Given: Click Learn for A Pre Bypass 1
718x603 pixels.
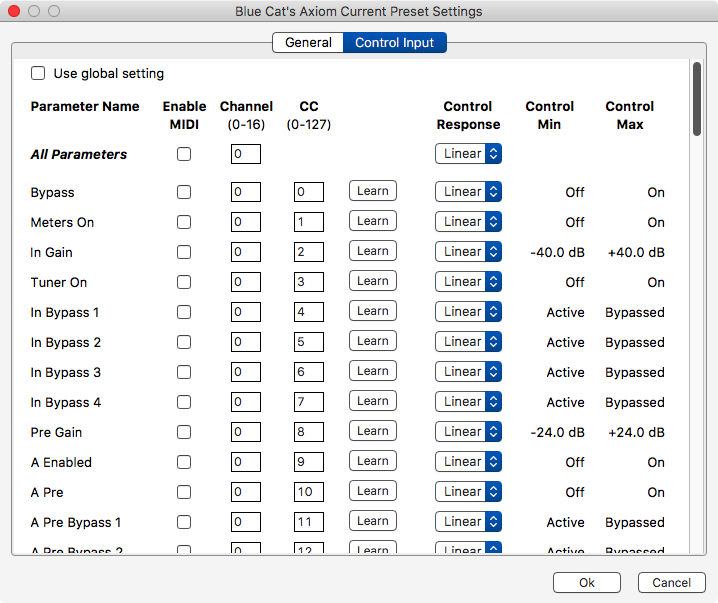Looking at the screenshot, I should [x=373, y=521].
